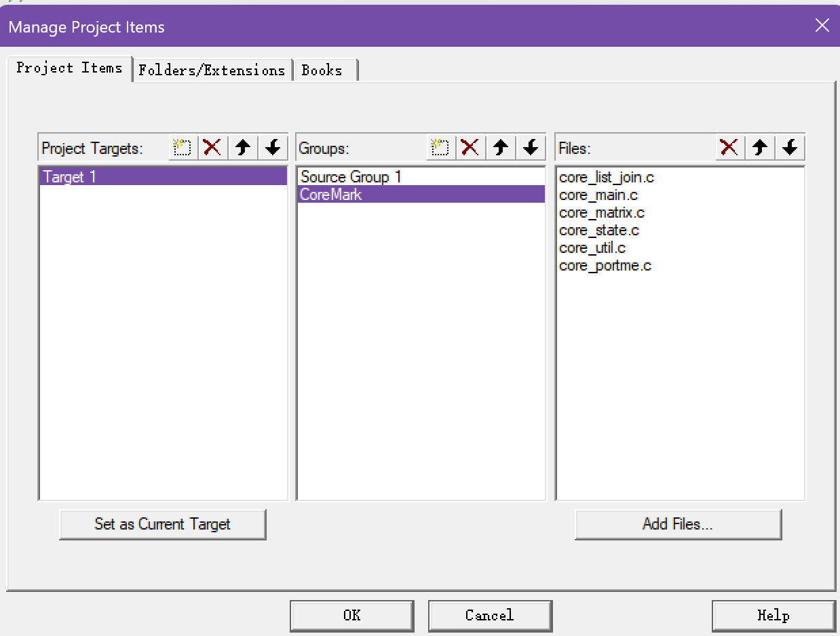840x636 pixels.
Task: Click the Add Files... button
Action: pyautogui.click(x=678, y=524)
